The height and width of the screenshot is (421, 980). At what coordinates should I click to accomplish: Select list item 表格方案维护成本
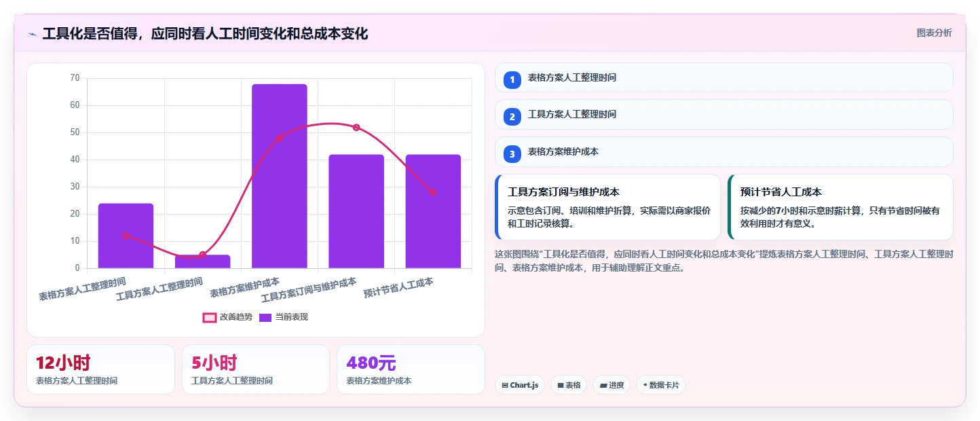point(724,151)
